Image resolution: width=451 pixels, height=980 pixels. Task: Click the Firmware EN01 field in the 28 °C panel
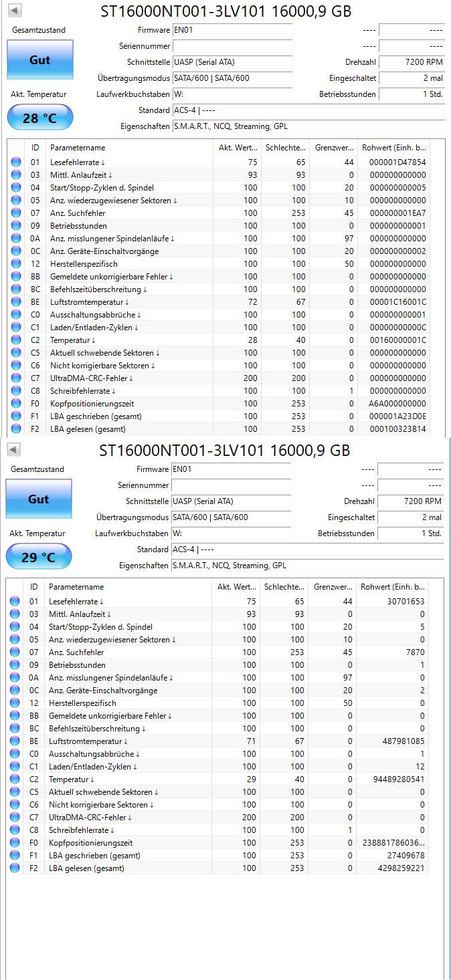[x=232, y=30]
